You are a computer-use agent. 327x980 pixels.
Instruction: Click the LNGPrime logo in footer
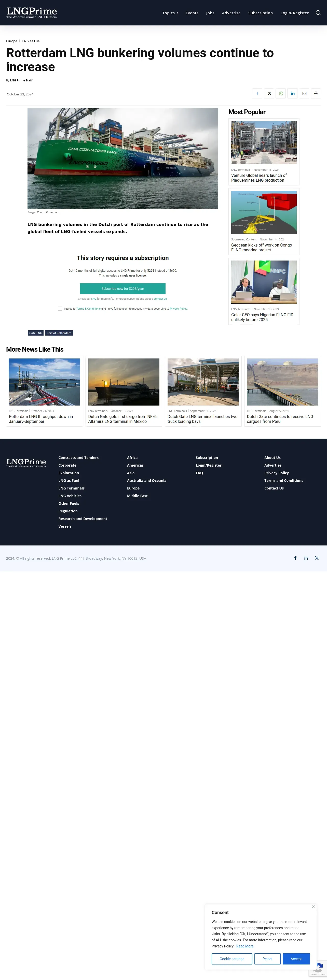pyautogui.click(x=26, y=463)
